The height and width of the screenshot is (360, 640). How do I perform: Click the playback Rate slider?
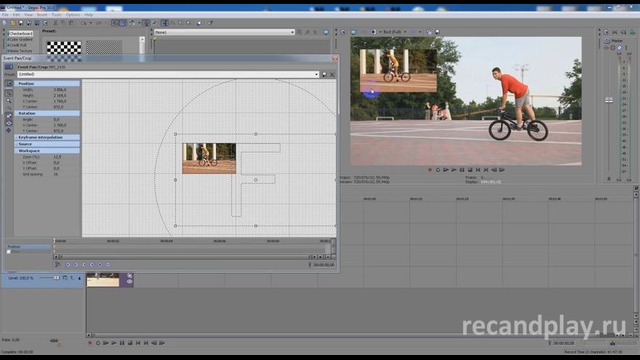[54, 341]
